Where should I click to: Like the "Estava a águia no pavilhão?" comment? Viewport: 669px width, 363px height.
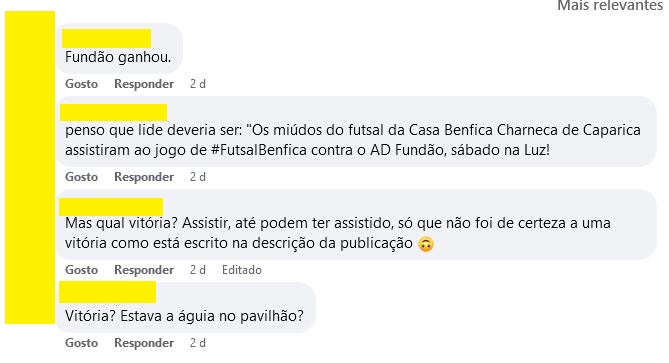tap(81, 343)
